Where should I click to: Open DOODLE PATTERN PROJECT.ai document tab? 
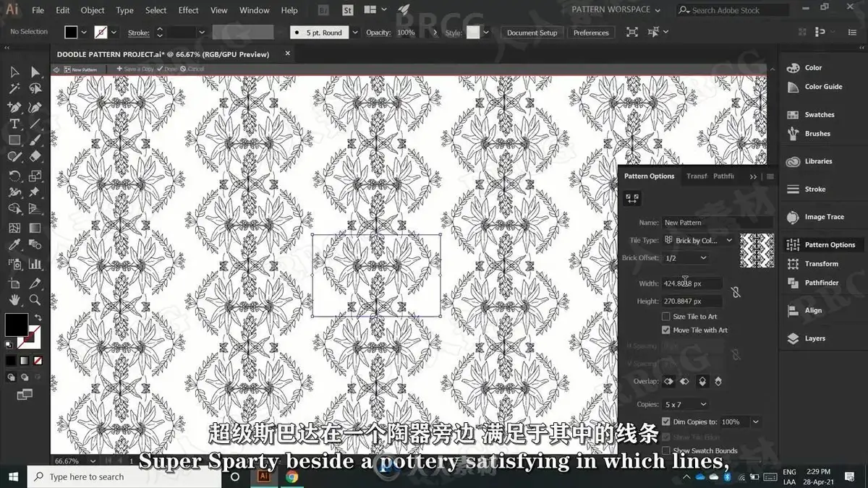tap(163, 54)
